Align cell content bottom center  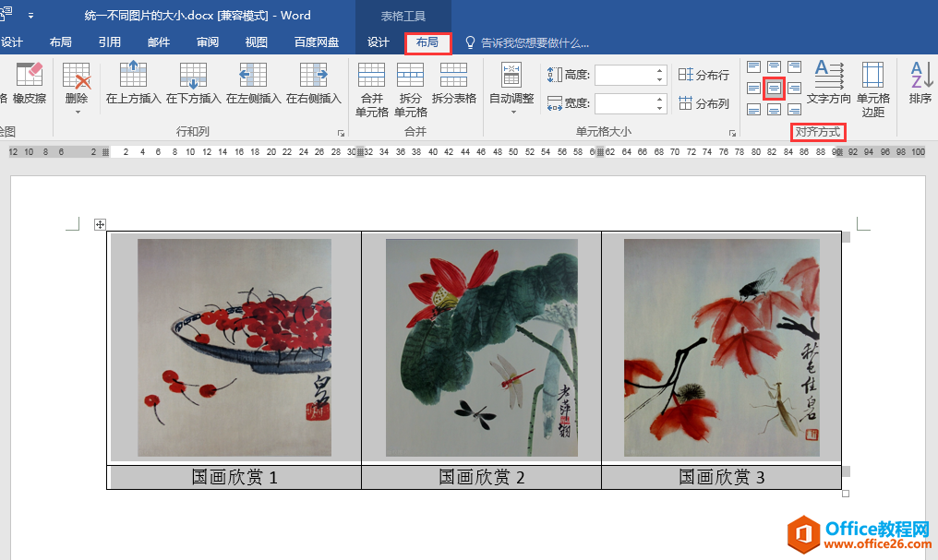point(774,110)
